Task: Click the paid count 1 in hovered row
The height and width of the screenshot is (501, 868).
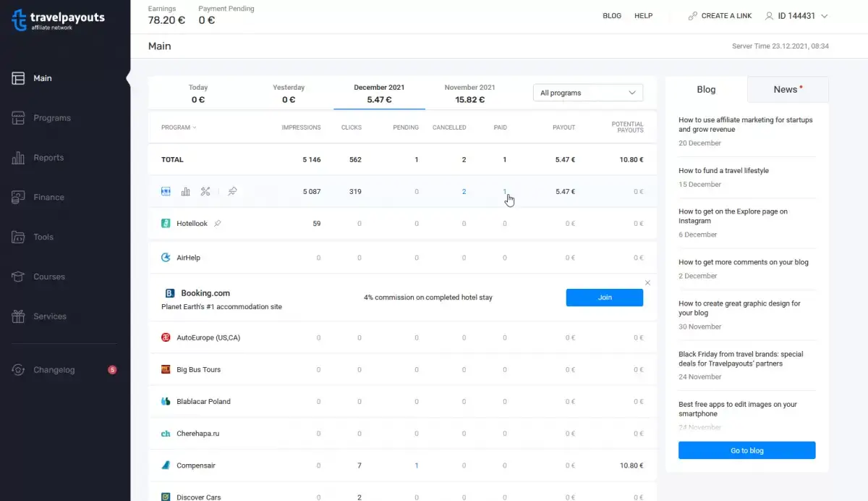Action: [x=505, y=192]
